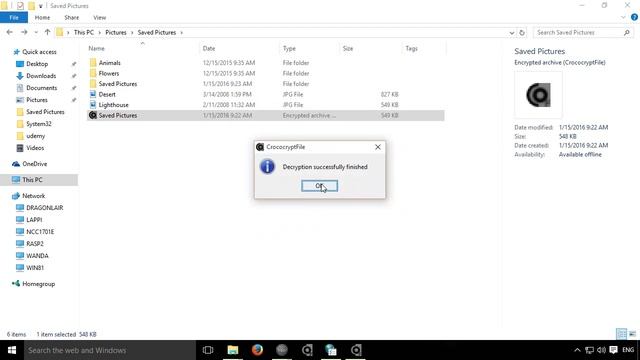This screenshot has height=360, width=640.
Task: Select This PC in the address bar
Action: click(x=84, y=32)
